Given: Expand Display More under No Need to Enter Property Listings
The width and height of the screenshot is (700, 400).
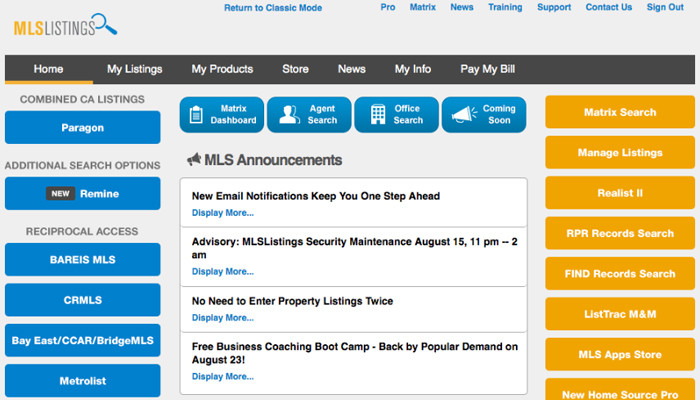Looking at the screenshot, I should click(x=223, y=318).
